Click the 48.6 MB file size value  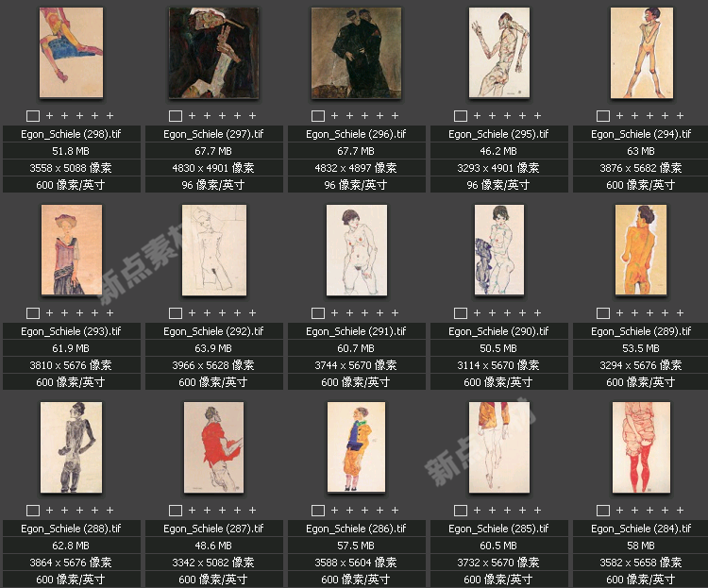(x=213, y=546)
